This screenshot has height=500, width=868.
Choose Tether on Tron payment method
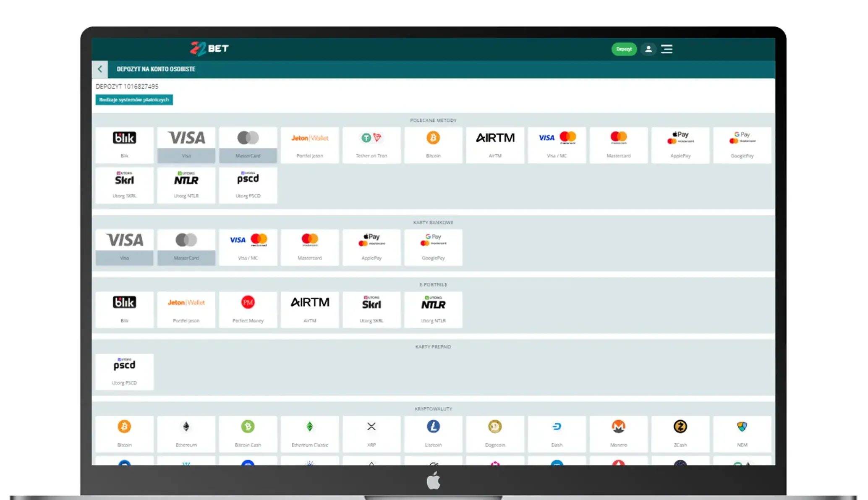tap(371, 145)
